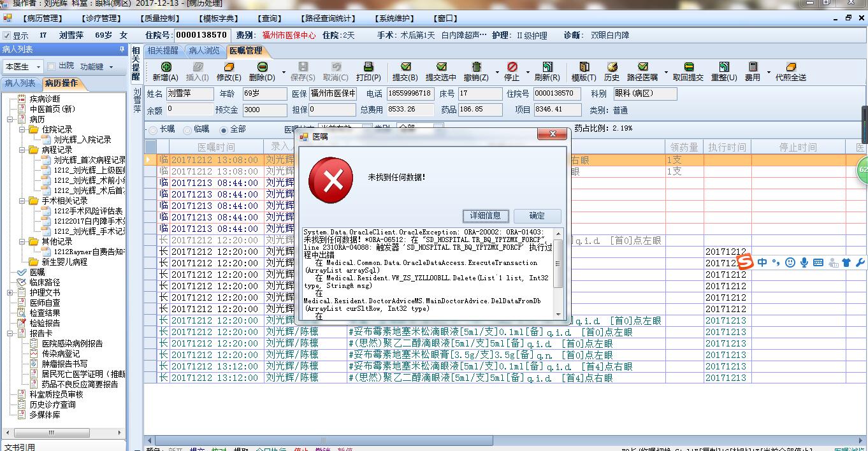Open the 病历管理 menu

click(42, 19)
